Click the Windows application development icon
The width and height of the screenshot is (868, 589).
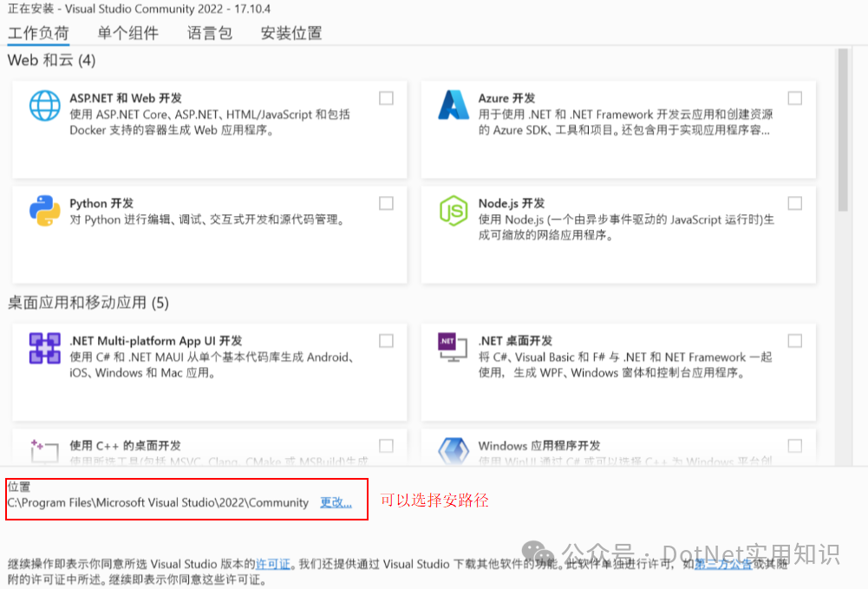click(454, 451)
